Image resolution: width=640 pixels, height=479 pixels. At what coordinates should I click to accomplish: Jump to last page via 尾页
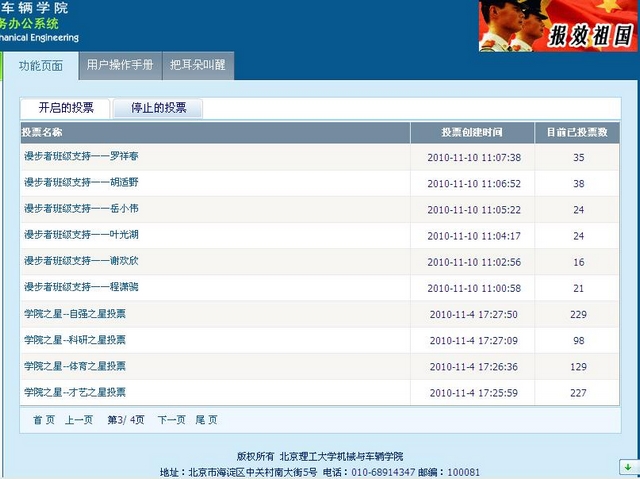[206, 420]
